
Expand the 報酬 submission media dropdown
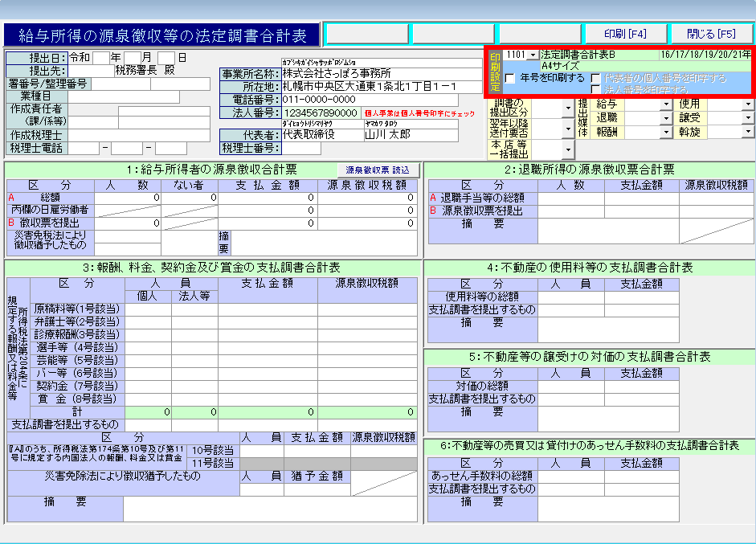[666, 132]
